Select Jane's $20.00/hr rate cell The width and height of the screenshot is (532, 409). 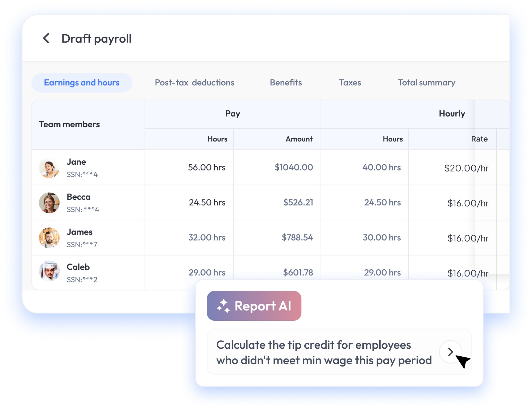point(466,168)
